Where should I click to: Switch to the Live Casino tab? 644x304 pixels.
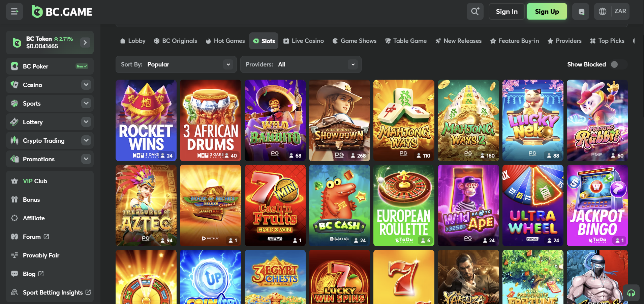click(304, 41)
